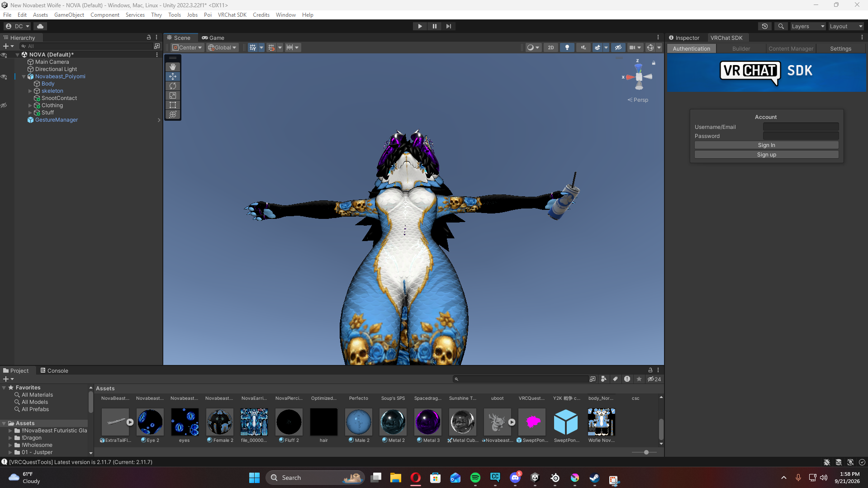Switch to the Console tab

(x=54, y=371)
